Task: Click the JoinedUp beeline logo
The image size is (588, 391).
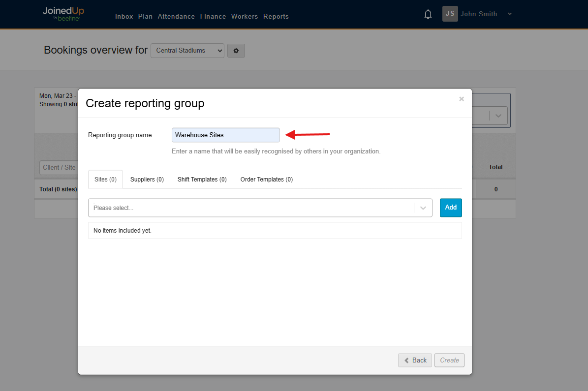Action: 63,14
